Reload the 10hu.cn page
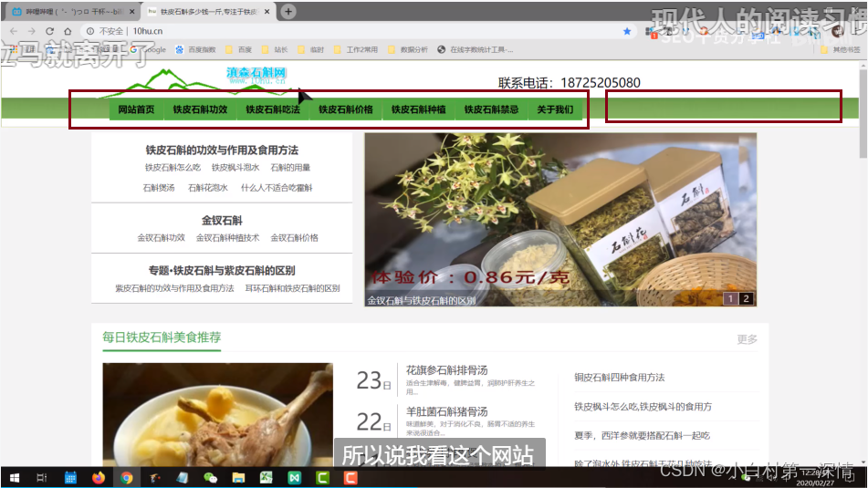 [x=50, y=31]
